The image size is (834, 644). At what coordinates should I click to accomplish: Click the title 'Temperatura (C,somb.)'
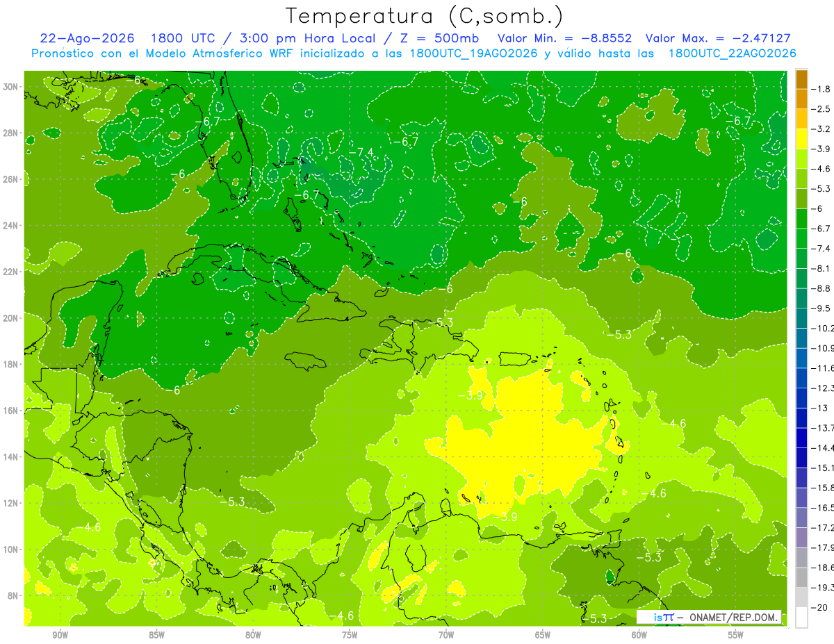click(424, 15)
